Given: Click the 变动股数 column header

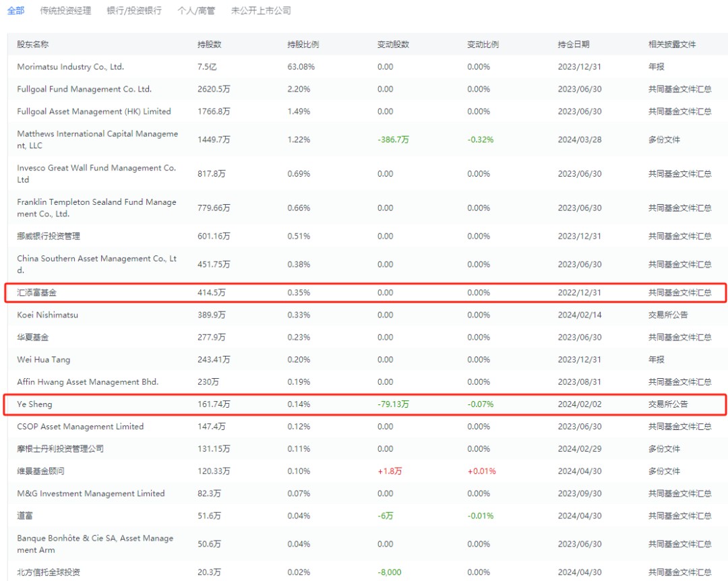Looking at the screenshot, I should 393,44.
